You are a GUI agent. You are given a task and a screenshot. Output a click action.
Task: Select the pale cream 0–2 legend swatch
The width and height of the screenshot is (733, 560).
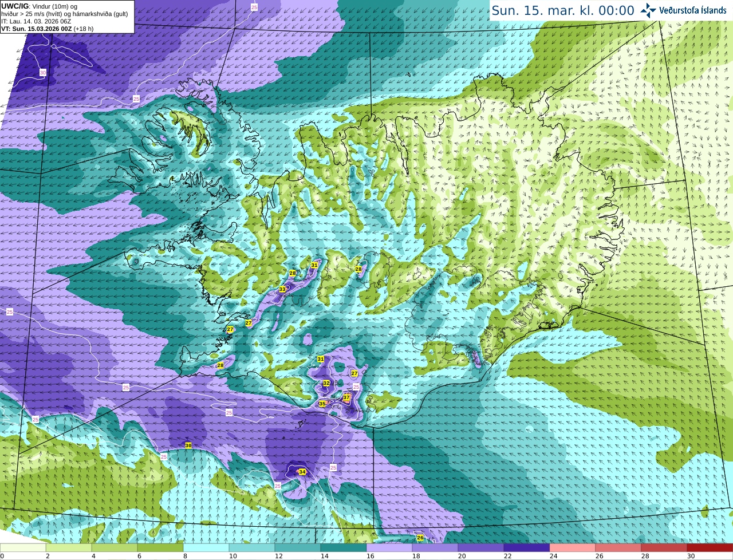point(23,548)
